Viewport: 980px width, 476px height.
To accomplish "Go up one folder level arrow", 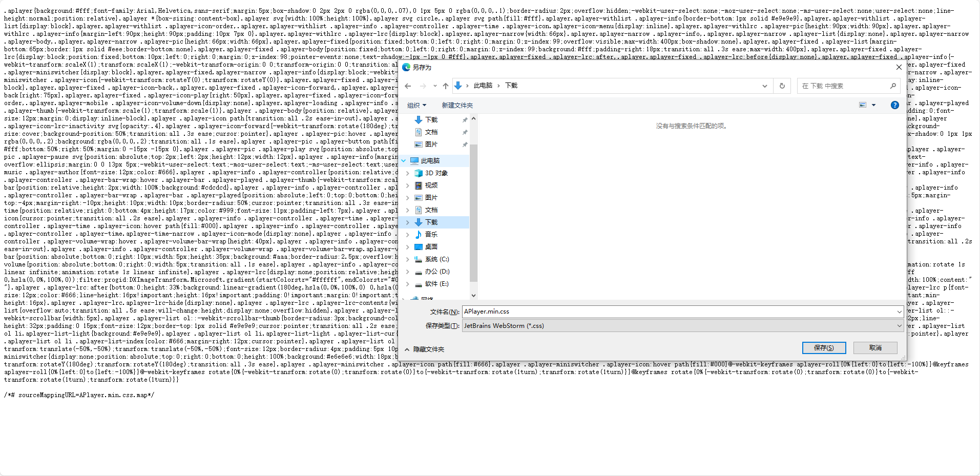I will [x=446, y=86].
